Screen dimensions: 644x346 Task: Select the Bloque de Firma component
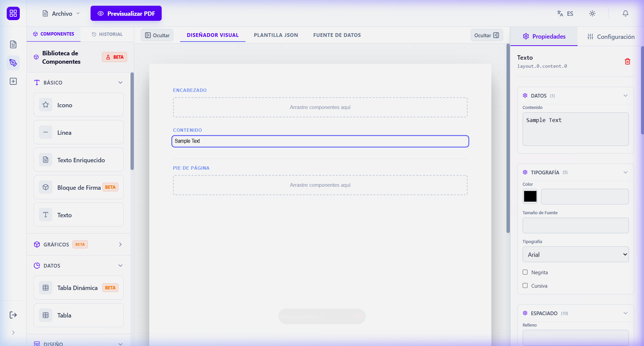pos(78,187)
